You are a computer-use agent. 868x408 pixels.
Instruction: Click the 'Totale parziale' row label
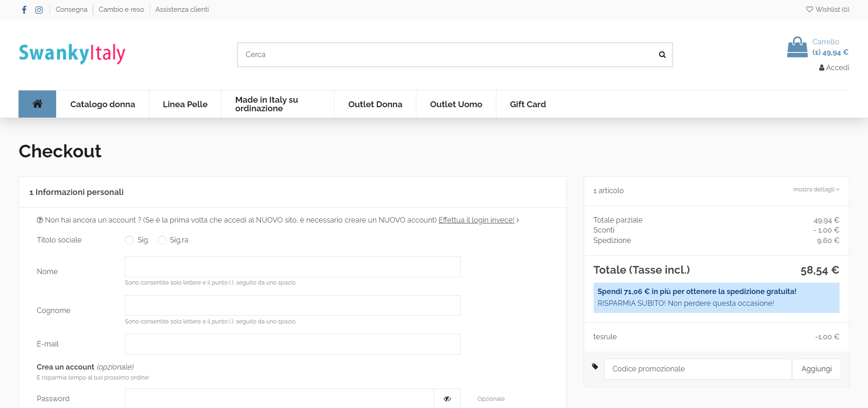[x=618, y=220]
